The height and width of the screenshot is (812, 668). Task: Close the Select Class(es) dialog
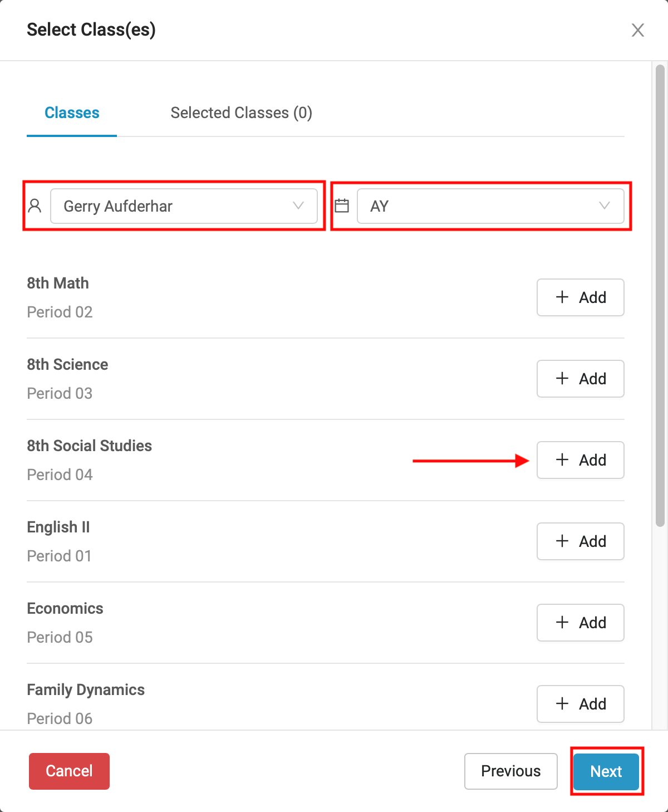[x=637, y=30]
